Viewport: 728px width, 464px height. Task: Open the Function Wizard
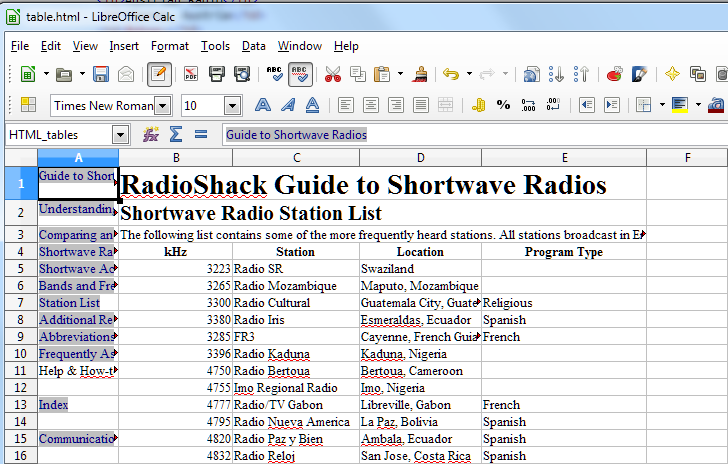(x=150, y=135)
